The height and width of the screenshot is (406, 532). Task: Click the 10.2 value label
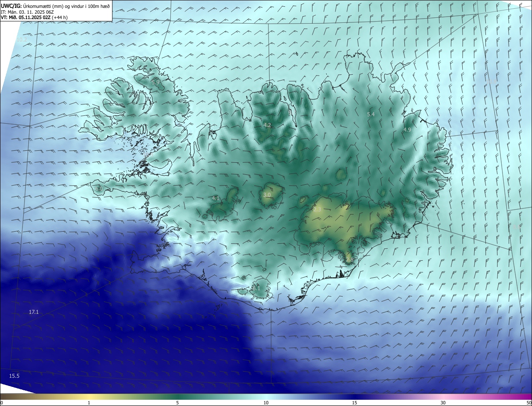[x=21, y=39]
